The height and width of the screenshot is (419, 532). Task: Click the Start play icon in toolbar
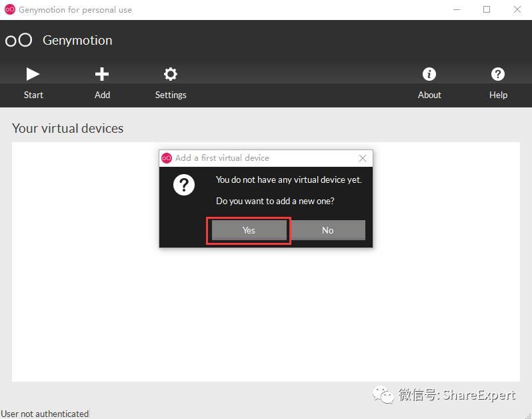[x=33, y=74]
